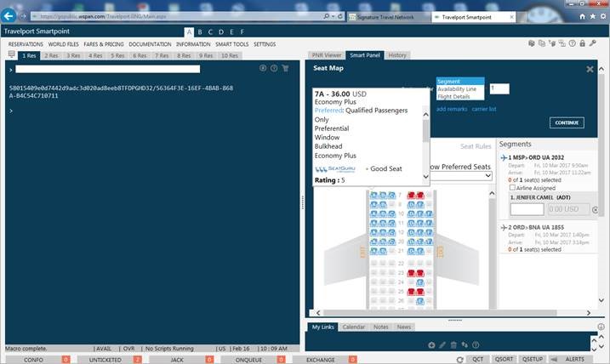
Task: Click the cube icon in the top toolbar
Action: [532, 43]
